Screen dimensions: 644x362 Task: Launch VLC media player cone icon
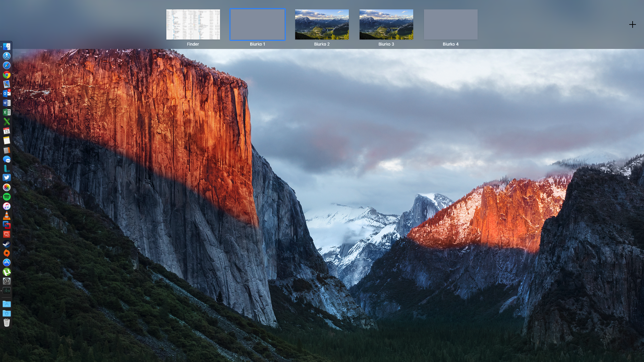click(x=7, y=216)
